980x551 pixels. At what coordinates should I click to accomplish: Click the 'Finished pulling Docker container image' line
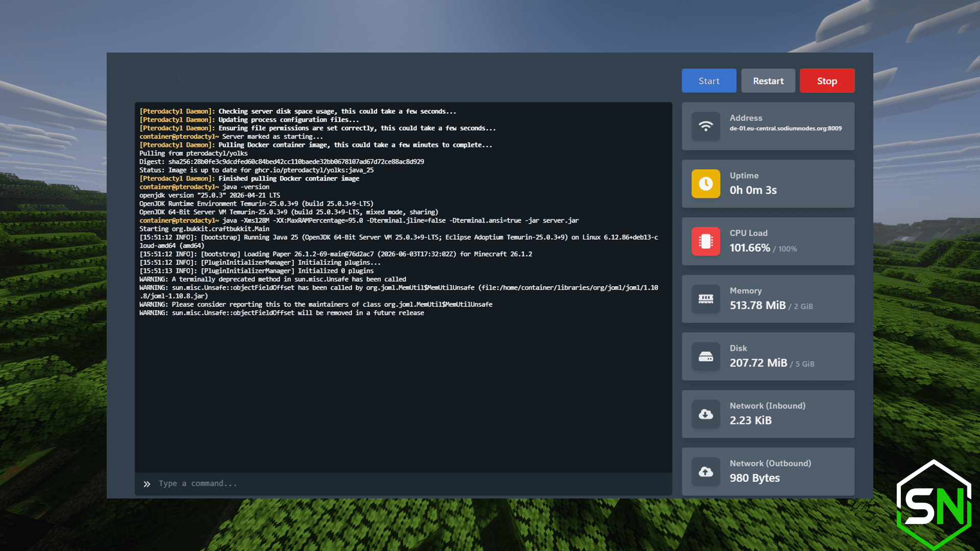(249, 179)
